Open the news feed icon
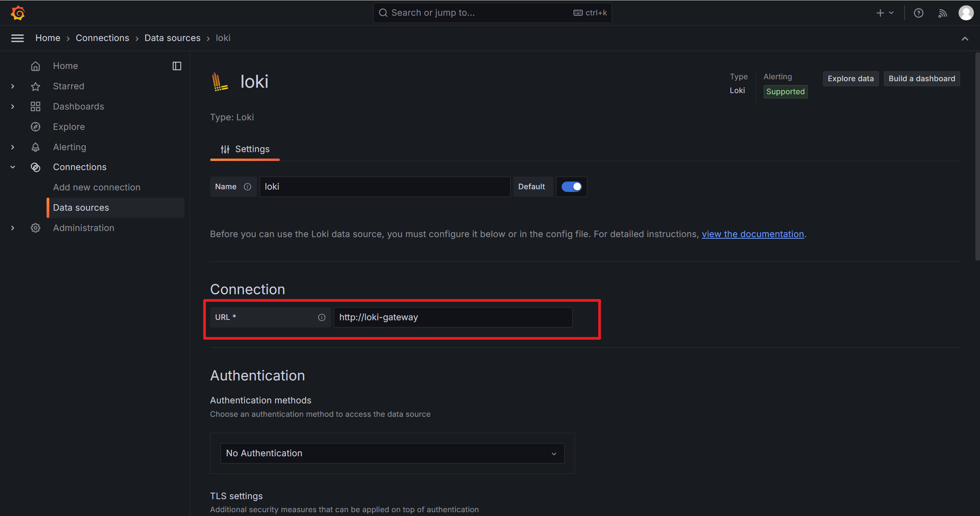980x516 pixels. 942,13
